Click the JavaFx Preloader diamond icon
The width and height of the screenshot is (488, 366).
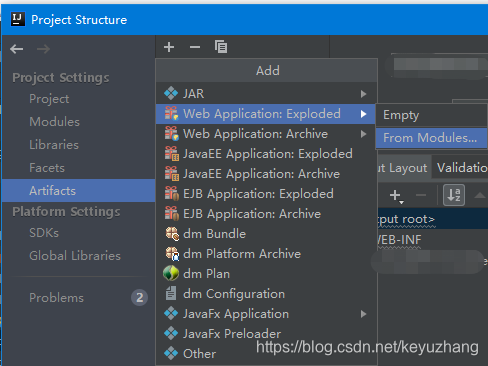[x=171, y=334]
